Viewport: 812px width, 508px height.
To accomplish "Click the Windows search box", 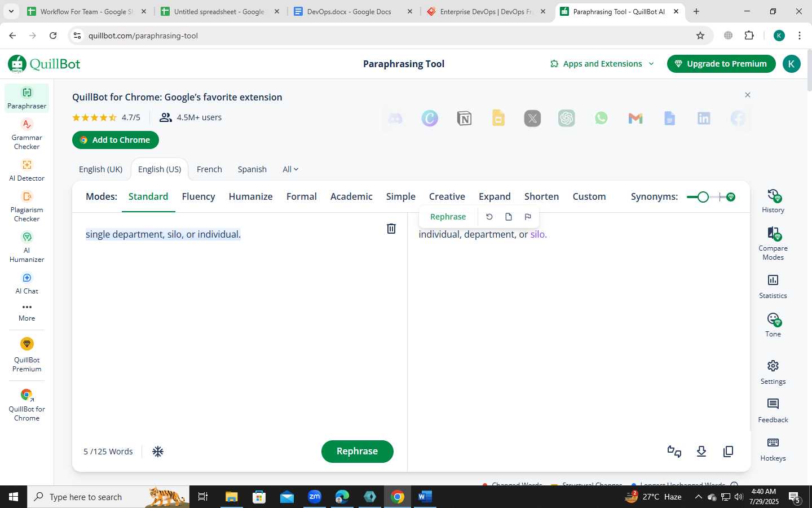I will click(107, 497).
